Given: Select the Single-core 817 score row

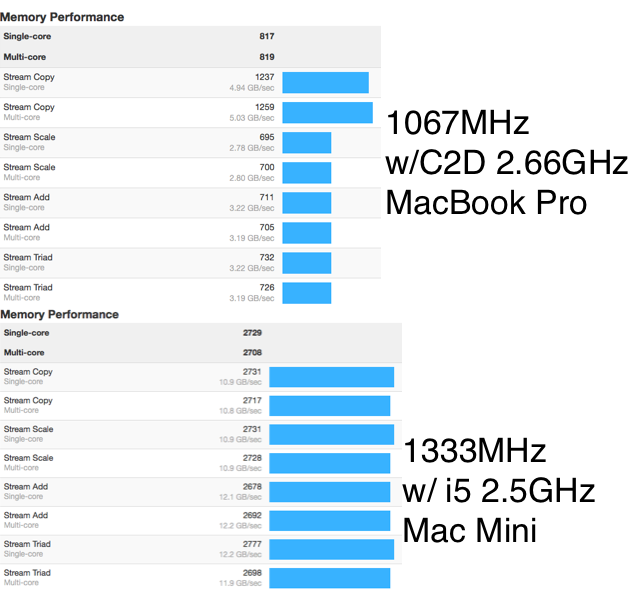Looking at the screenshot, I should tap(190, 36).
